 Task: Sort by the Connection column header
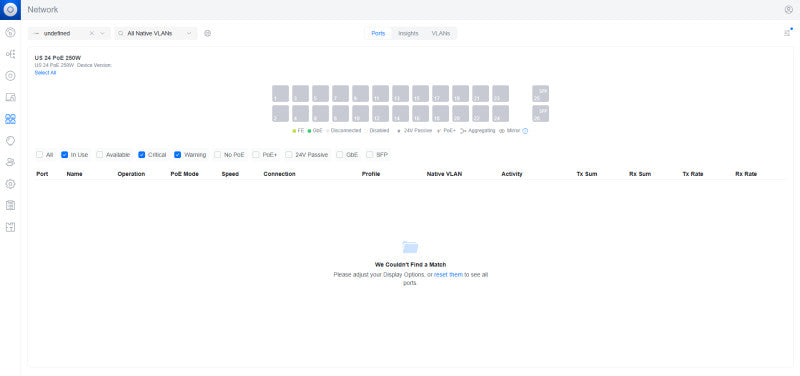pyautogui.click(x=280, y=174)
